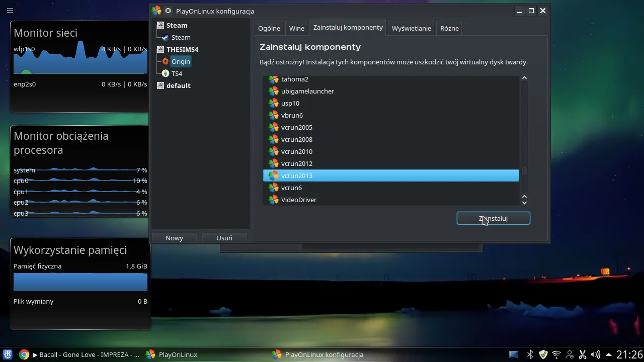644x362 pixels.
Task: Click the Steam shortcut's icon
Action: [x=165, y=37]
